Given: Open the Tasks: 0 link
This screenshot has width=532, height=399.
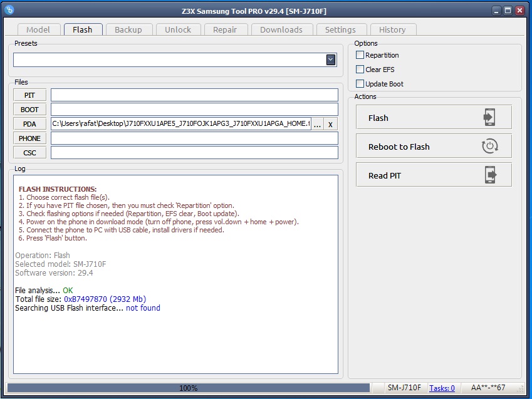Looking at the screenshot, I should (x=442, y=388).
